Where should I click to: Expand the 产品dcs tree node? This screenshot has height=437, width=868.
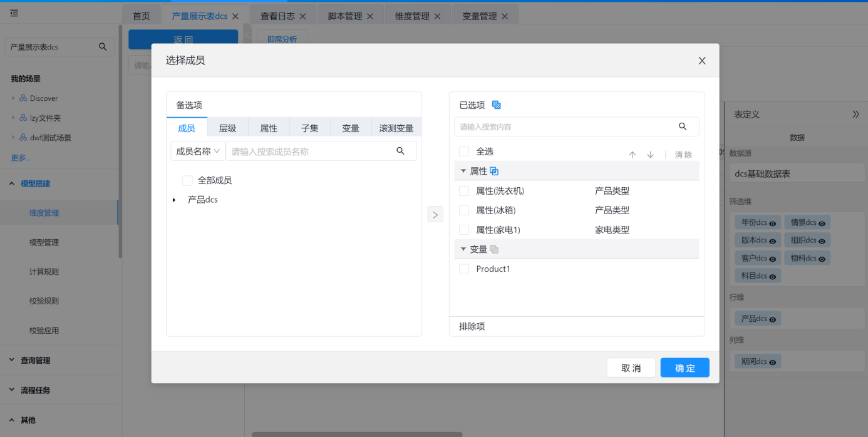coord(174,200)
